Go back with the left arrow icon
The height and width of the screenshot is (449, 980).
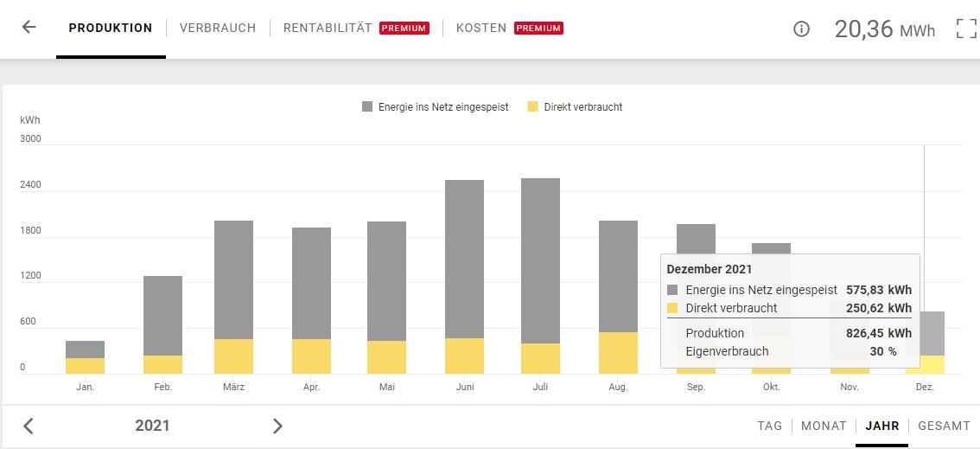29,28
